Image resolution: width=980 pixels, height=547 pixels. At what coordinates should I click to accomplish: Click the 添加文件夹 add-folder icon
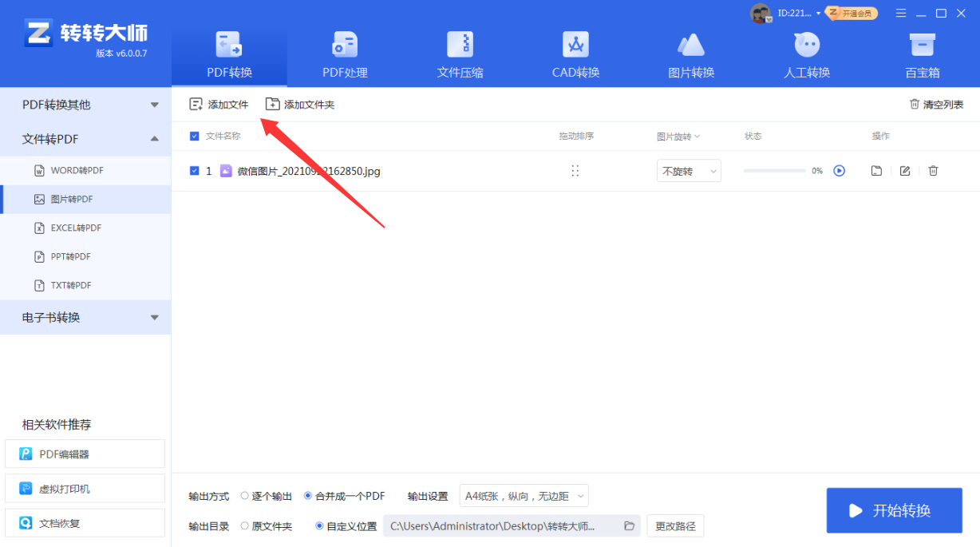tap(272, 105)
